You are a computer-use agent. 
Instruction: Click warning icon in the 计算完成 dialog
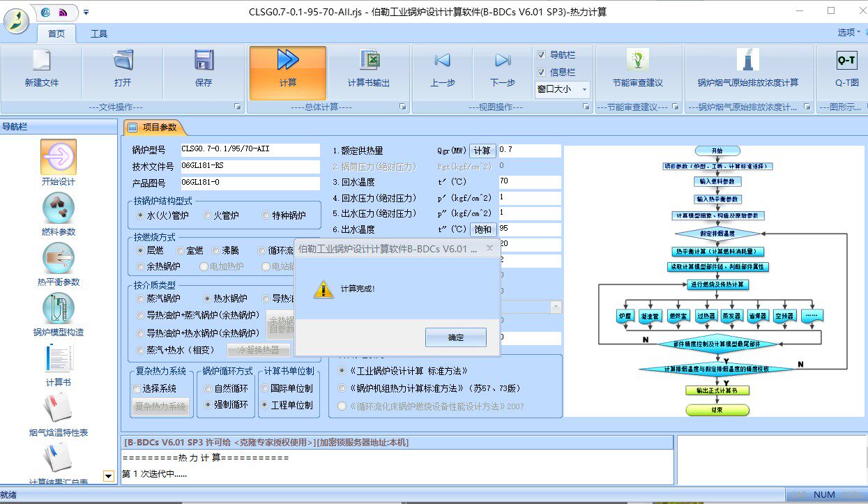click(322, 289)
